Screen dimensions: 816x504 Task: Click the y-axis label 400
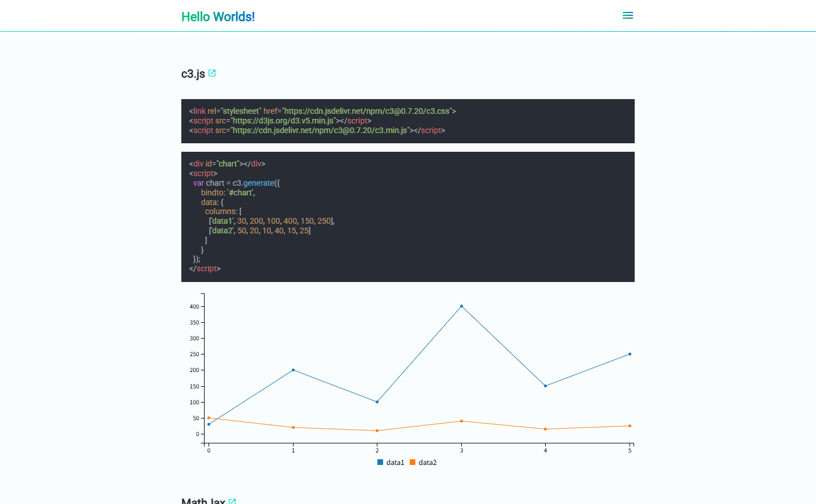pos(194,306)
